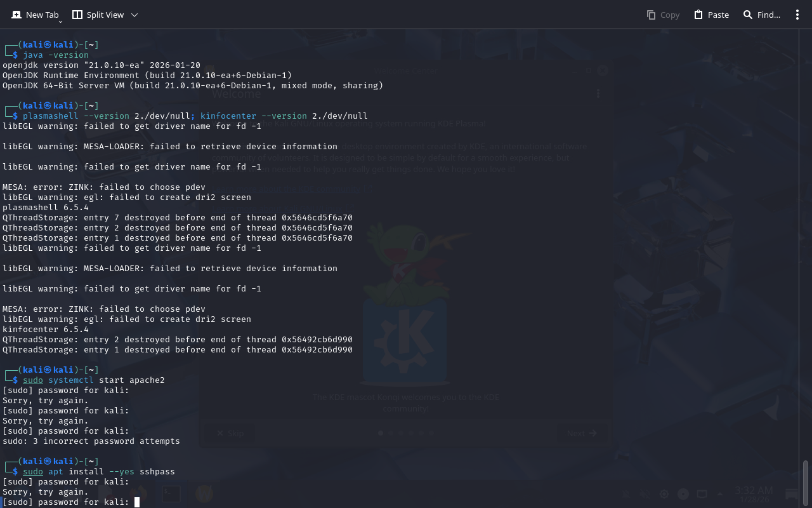Click the 'plasmashell 6.5.4' output line
Screen dimensions: 812x508
tap(46, 208)
